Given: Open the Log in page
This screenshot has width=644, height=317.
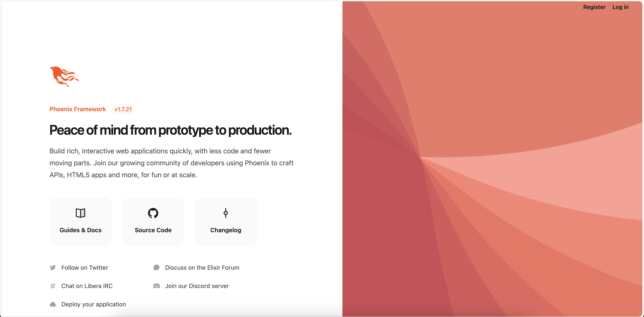Looking at the screenshot, I should tap(620, 7).
